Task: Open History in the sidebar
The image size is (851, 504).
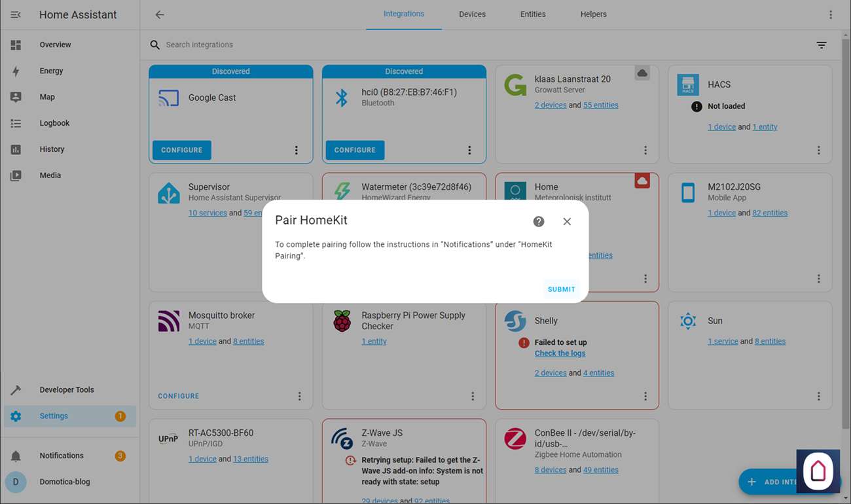Action: 70,149
